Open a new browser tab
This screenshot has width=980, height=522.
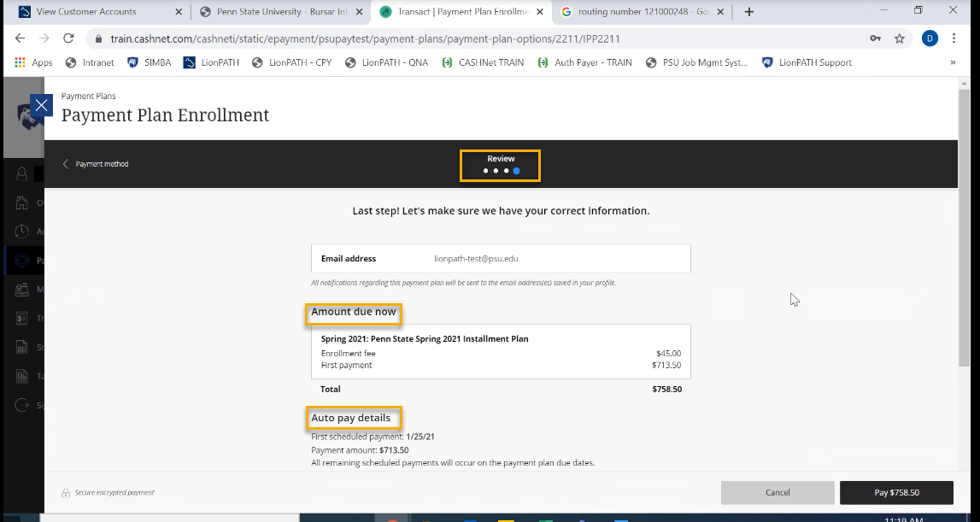point(749,12)
